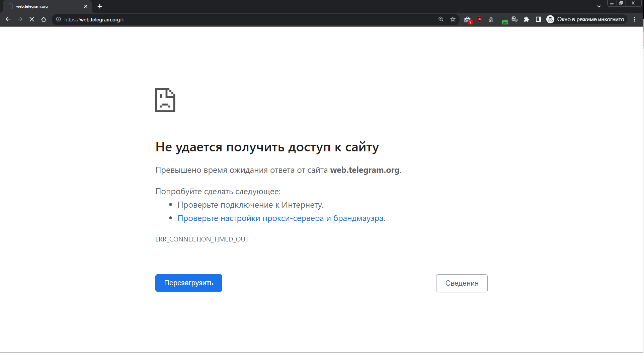Restore down the browser window
The height and width of the screenshot is (353, 644).
click(621, 4)
